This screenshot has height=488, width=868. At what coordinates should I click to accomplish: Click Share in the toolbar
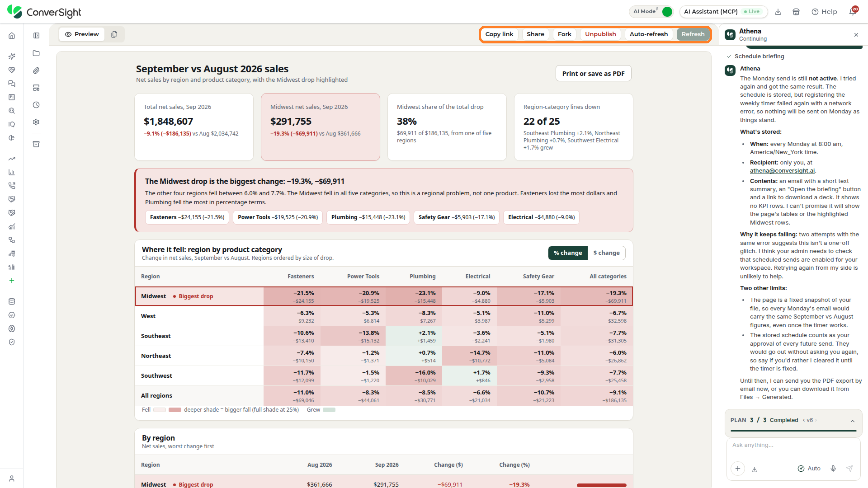[x=535, y=34]
